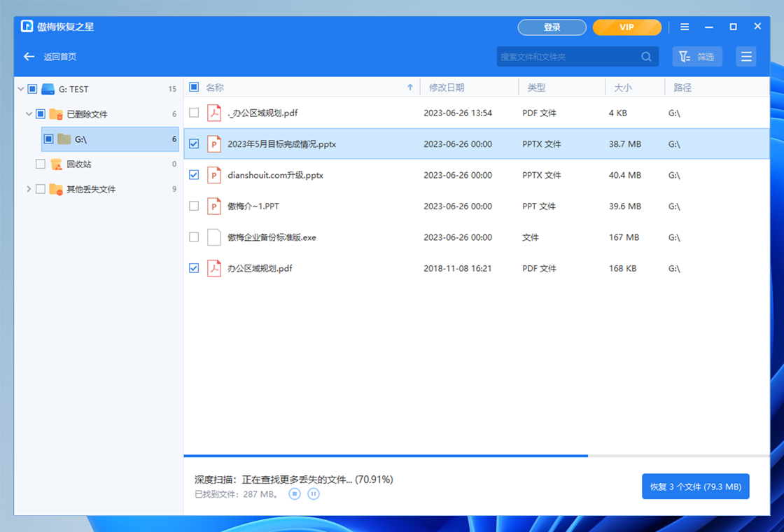Screen dimensions: 784x532
Task: Click the PPT icon of 傲梅介~1.PPT
Action: pyautogui.click(x=214, y=206)
